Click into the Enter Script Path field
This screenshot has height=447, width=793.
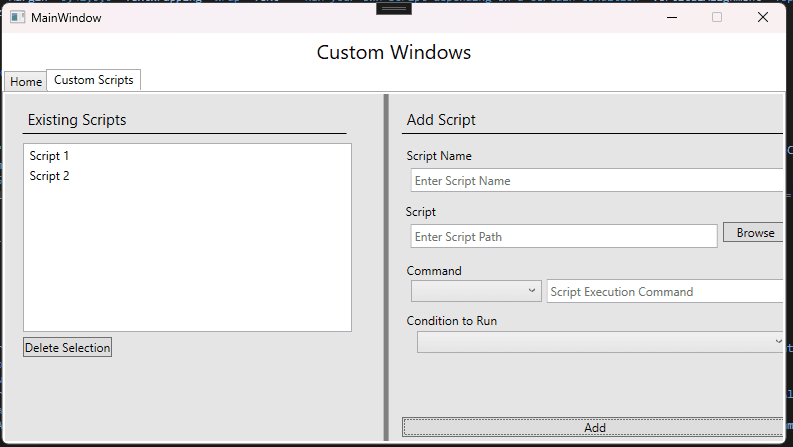coord(564,237)
